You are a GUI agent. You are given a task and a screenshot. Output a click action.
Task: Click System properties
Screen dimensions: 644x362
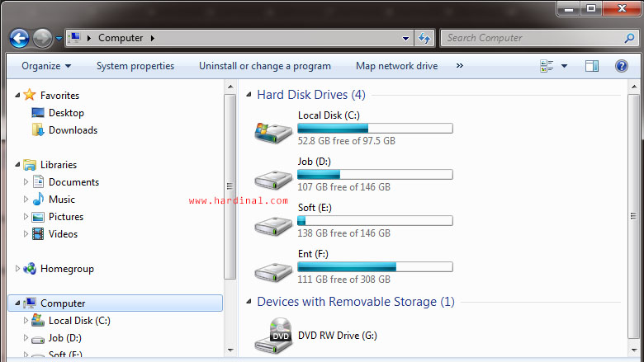pos(135,66)
